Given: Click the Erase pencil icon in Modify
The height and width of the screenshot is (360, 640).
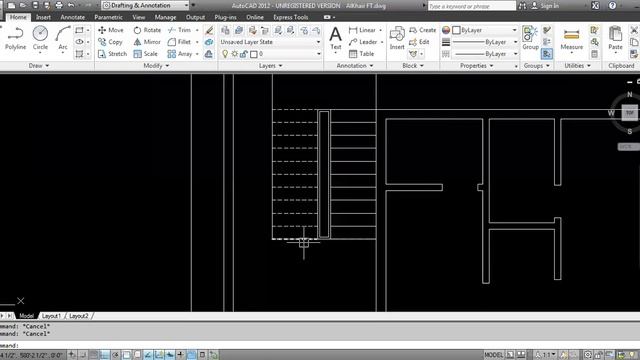Looking at the screenshot, I should tap(209, 30).
